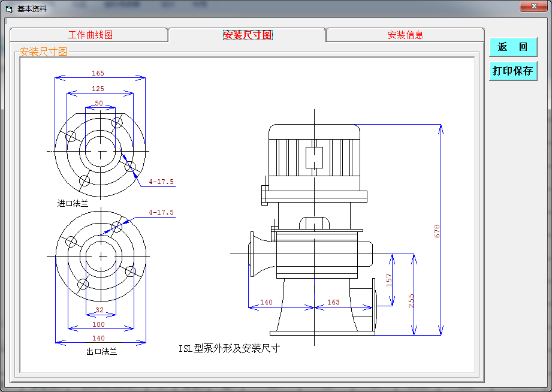552x392 pixels.
Task: Click the 32 outlet bore dimension
Action: click(99, 310)
